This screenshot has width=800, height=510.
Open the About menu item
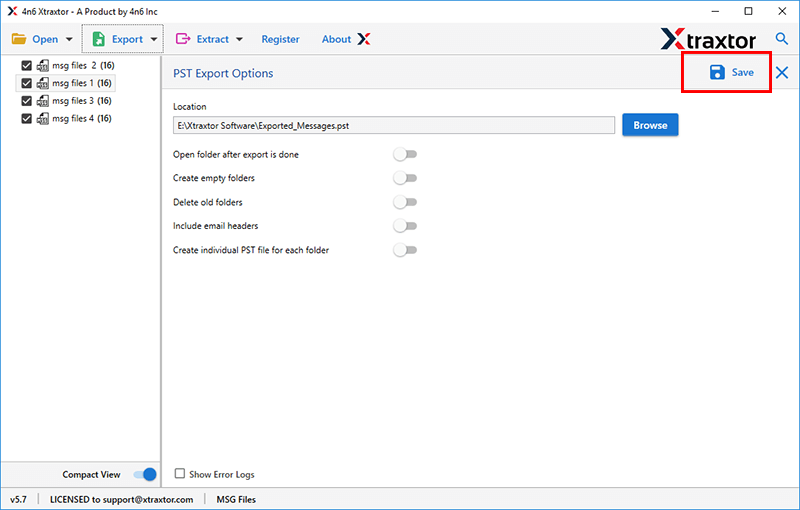click(x=336, y=39)
